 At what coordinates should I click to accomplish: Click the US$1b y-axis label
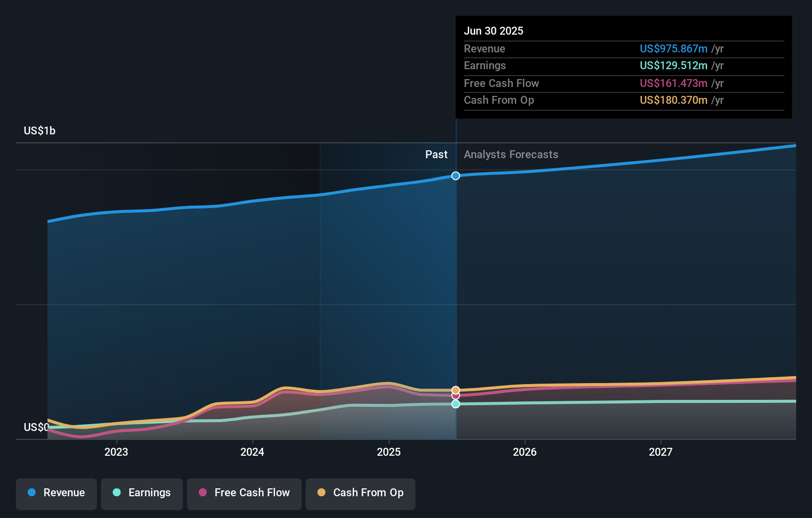(40, 130)
